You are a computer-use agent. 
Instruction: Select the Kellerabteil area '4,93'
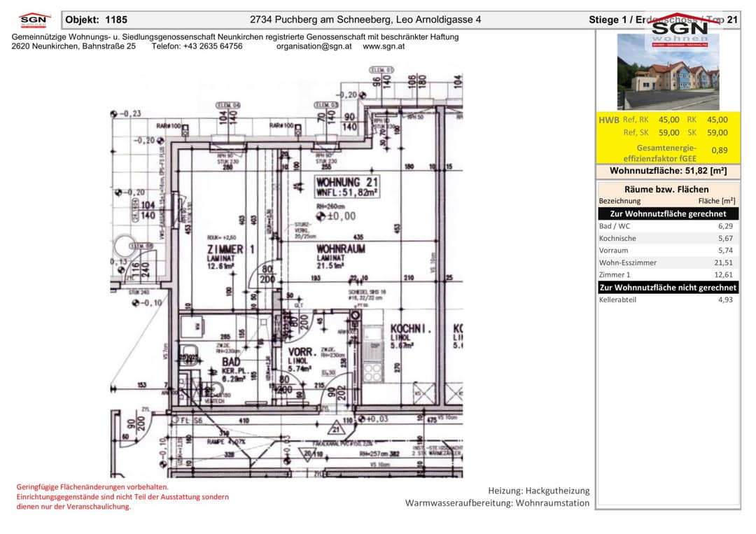[x=726, y=300]
